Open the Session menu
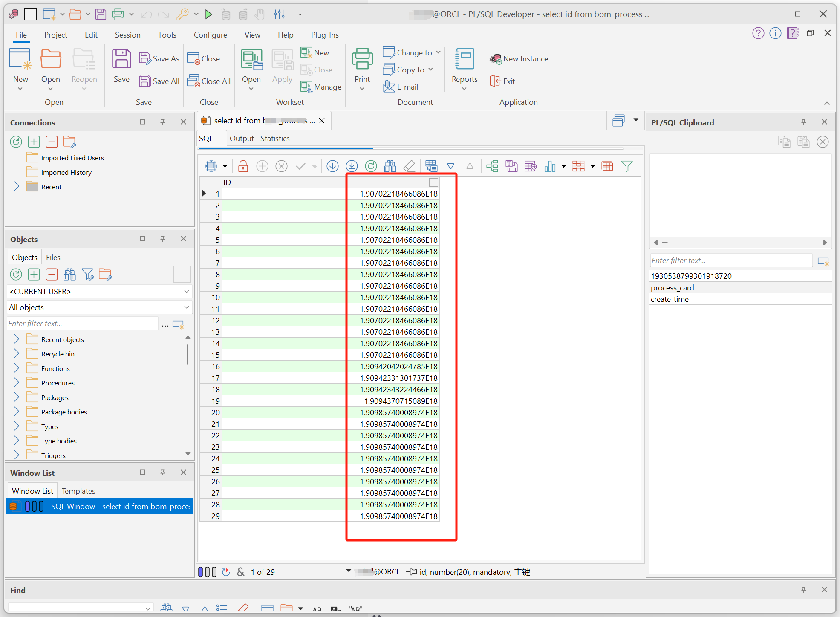The width and height of the screenshot is (840, 617). pos(127,35)
